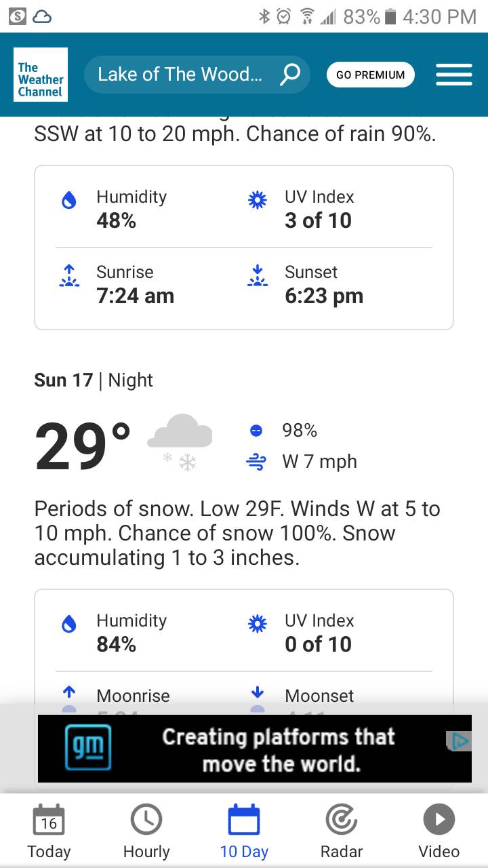488x868 pixels.
Task: Select the 10 Day tab
Action: pyautogui.click(x=244, y=831)
